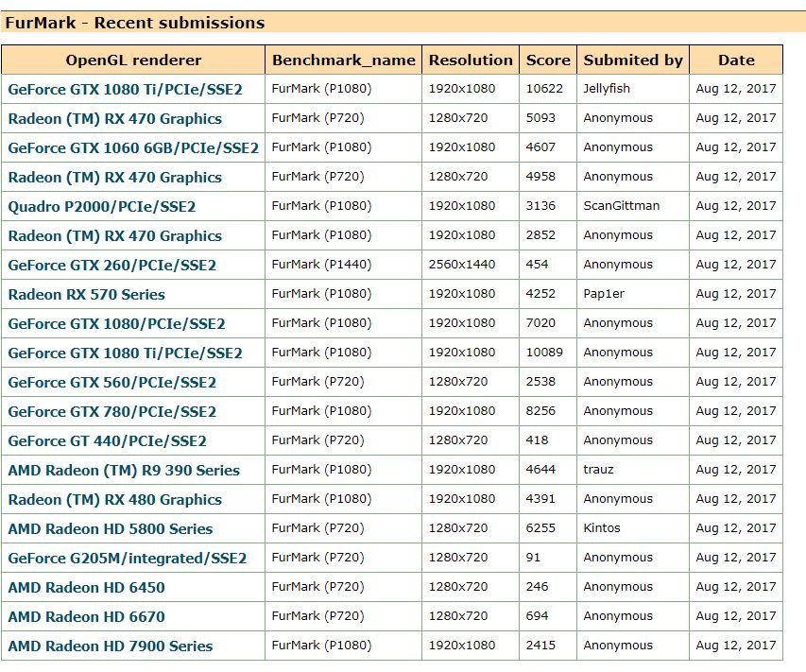Click the submitter name trauz
The width and height of the screenshot is (806, 672).
[x=598, y=470]
